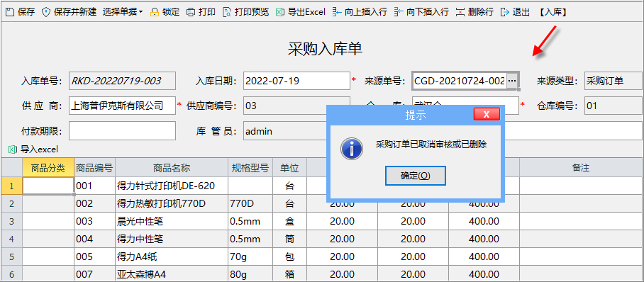Click the blue info icon in dialog
Screen dimensions: 644x282
352,148
